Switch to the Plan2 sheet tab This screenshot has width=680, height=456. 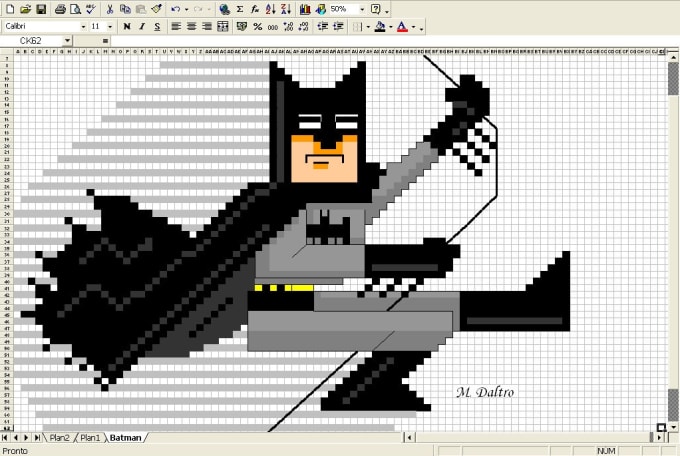(59, 437)
